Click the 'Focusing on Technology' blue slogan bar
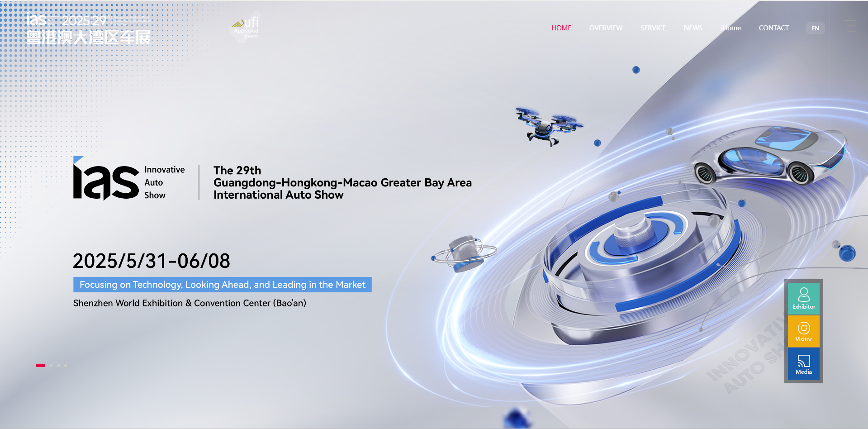 point(223,285)
